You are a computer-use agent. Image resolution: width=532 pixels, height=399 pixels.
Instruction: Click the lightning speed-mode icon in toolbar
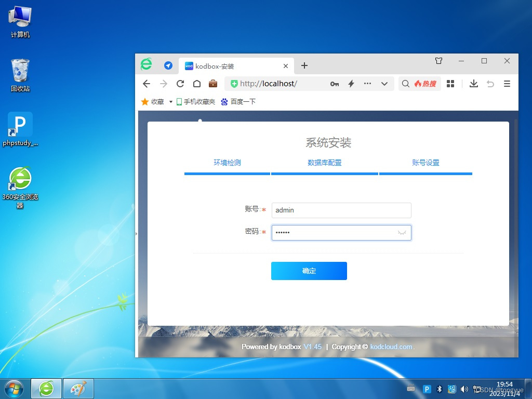coord(351,84)
